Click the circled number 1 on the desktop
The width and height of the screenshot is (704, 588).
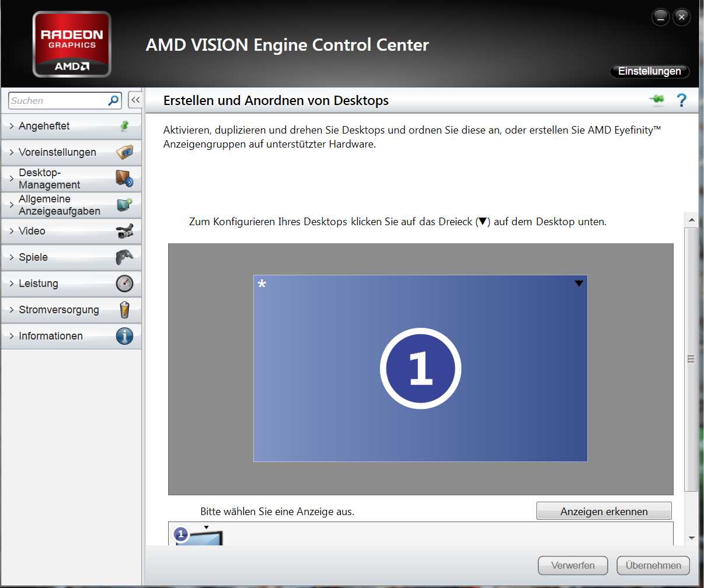tap(420, 369)
